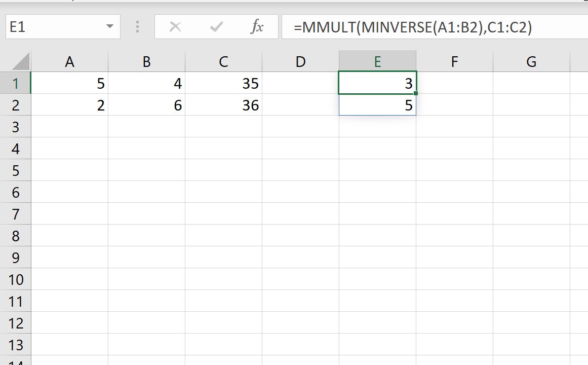Select column G header
Viewport: 588px width, 365px height.
[x=531, y=62]
